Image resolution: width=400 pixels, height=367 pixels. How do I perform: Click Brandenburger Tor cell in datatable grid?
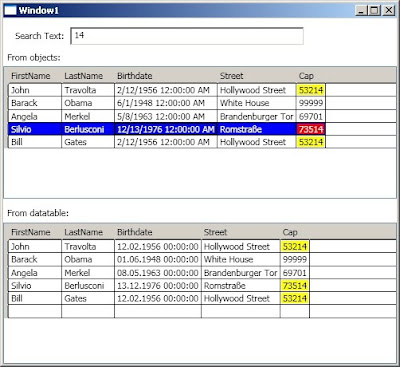(x=241, y=273)
